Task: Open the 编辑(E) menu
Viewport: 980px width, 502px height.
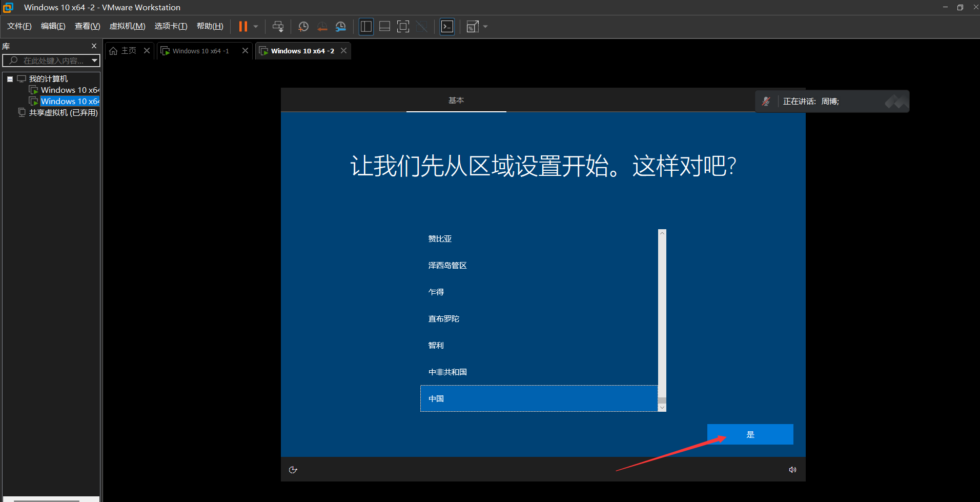Action: coord(53,26)
